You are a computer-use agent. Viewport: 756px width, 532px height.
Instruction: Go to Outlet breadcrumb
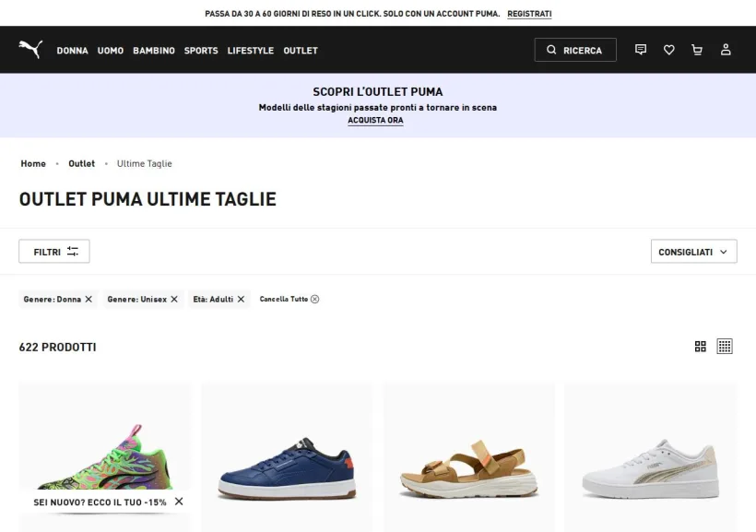[x=81, y=163]
